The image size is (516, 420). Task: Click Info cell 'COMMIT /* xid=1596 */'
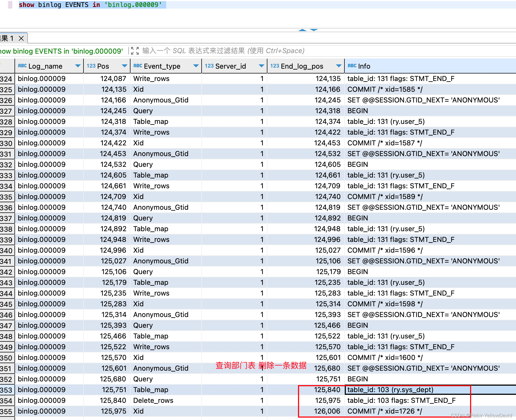[430, 250]
